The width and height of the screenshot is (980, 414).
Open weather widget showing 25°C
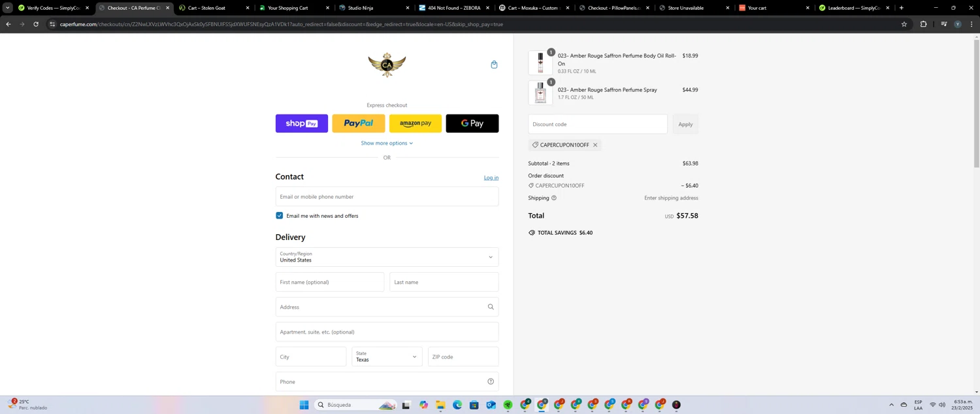[x=27, y=405]
